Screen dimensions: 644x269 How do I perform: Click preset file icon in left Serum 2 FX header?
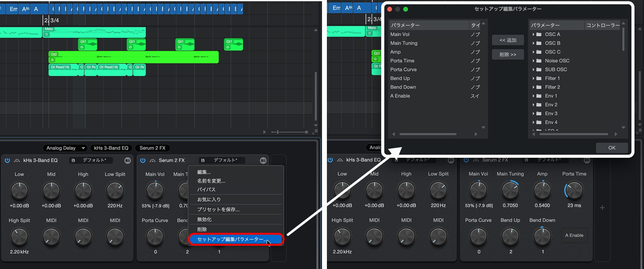point(202,160)
